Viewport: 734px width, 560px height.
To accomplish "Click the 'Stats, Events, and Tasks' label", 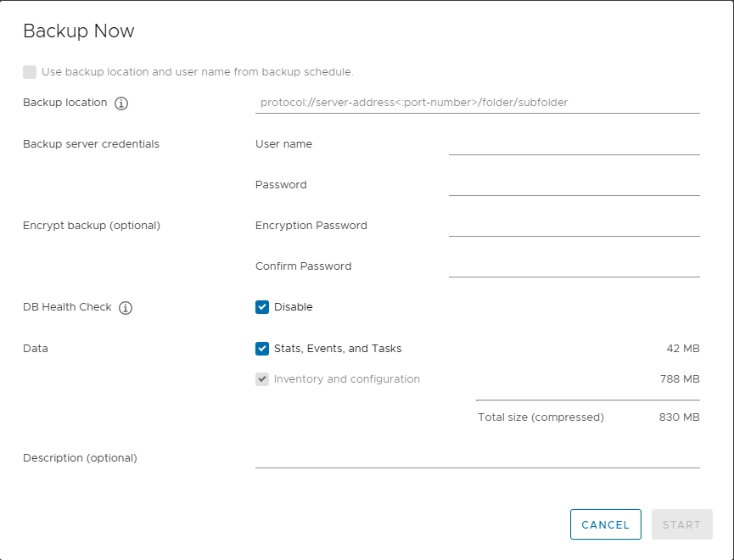I will pyautogui.click(x=338, y=349).
